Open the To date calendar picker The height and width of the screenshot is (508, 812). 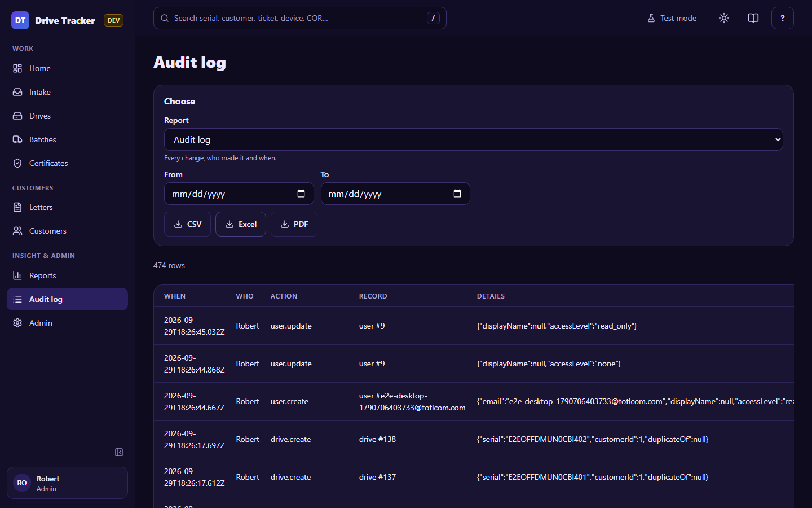pos(457,194)
